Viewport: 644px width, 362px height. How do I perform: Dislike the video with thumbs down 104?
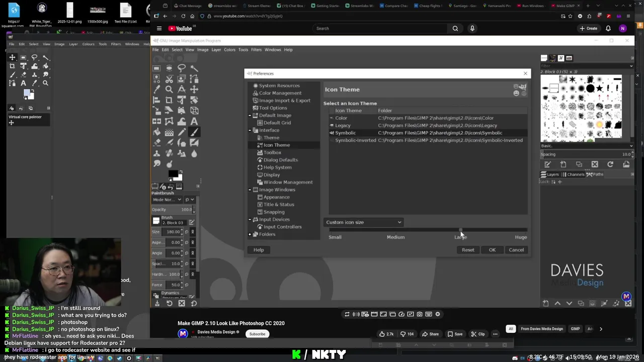pyautogui.click(x=407, y=334)
